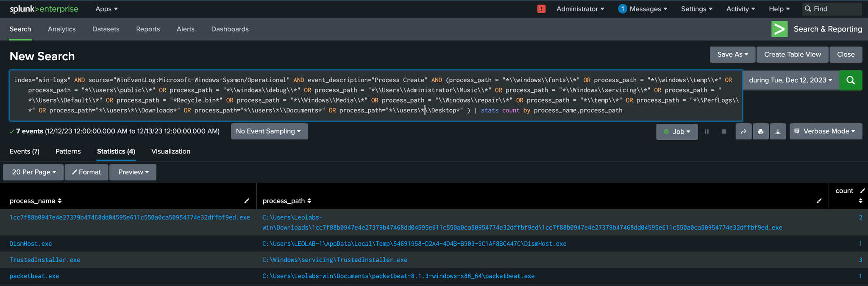Click count 1 for DismHost.exe row
Screen dimensions: 868x286
pyautogui.click(x=860, y=244)
